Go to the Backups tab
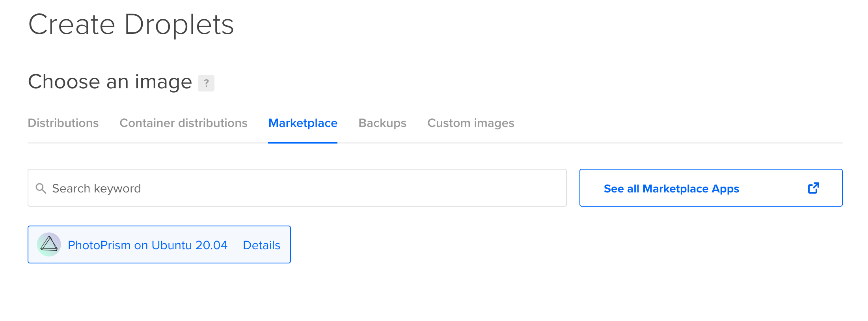The height and width of the screenshot is (321, 868). coord(382,123)
